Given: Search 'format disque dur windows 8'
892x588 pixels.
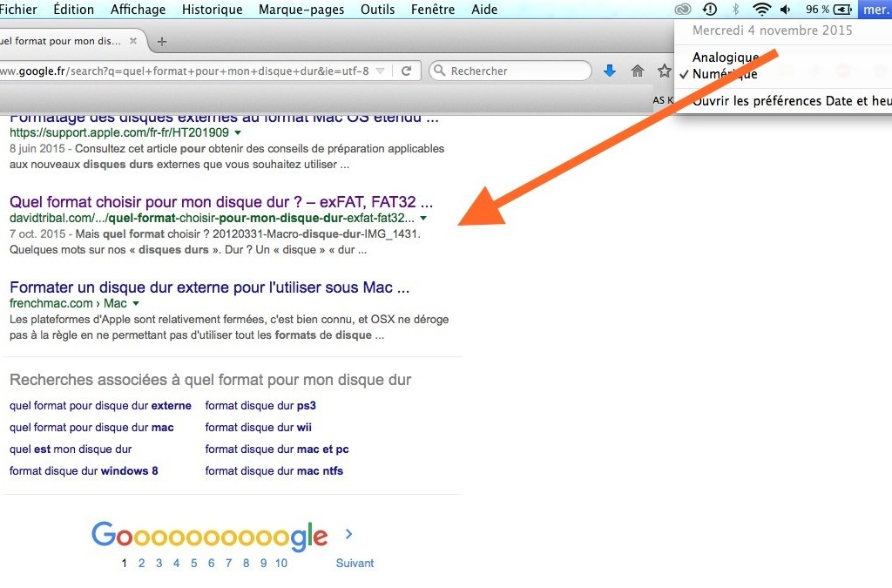Looking at the screenshot, I should coord(84,471).
